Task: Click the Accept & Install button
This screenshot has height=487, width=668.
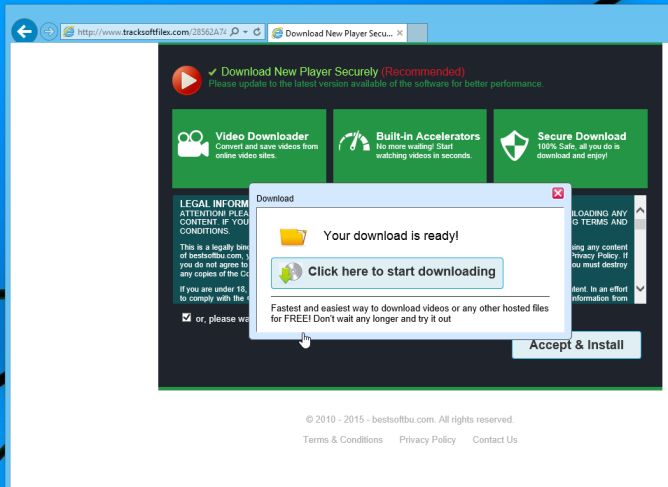Action: (576, 345)
